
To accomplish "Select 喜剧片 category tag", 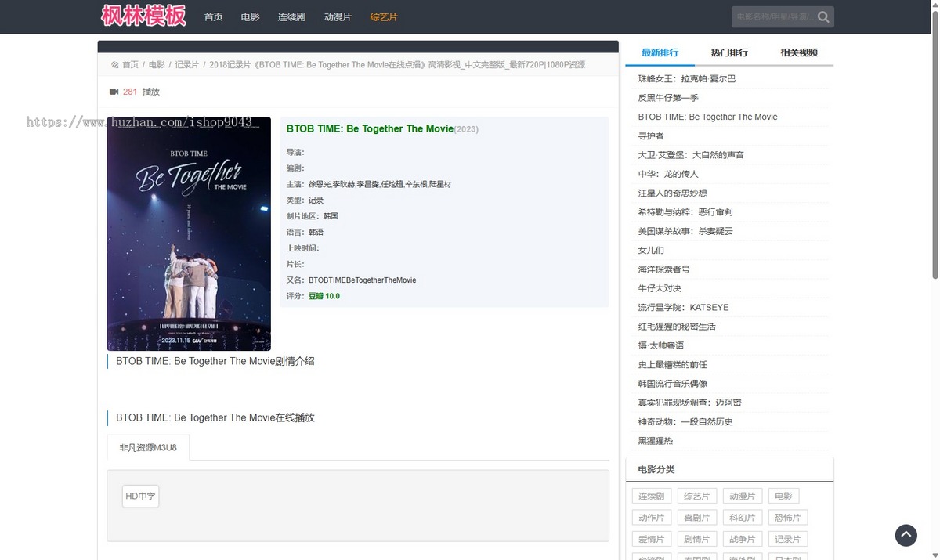I will (696, 518).
